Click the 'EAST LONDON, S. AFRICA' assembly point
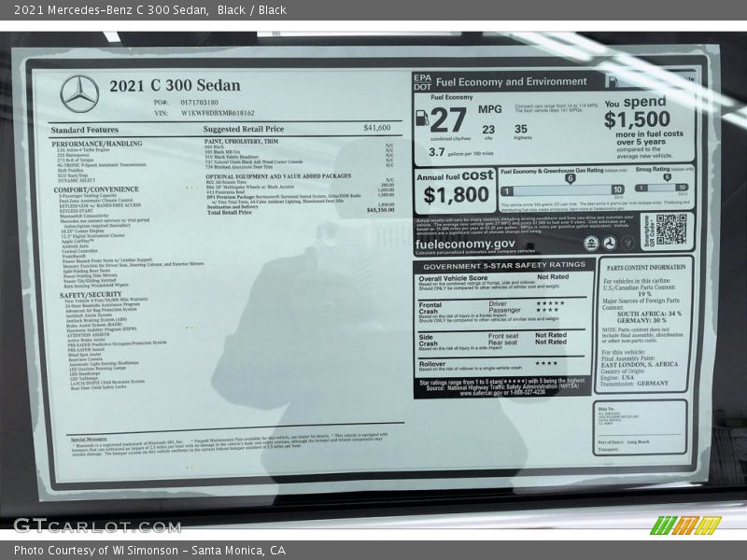Image resolution: width=747 pixels, height=560 pixels. pyautogui.click(x=640, y=364)
